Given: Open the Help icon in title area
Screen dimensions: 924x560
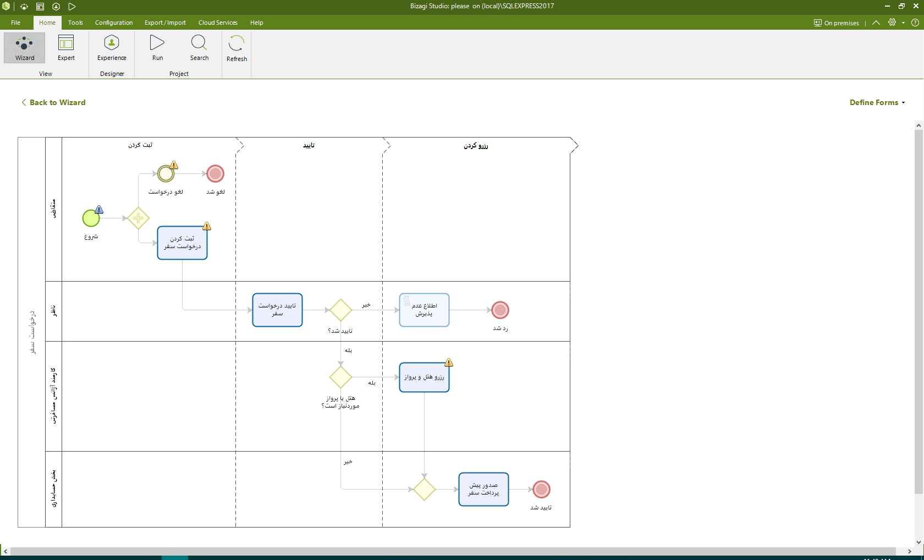Looking at the screenshot, I should tap(915, 23).
